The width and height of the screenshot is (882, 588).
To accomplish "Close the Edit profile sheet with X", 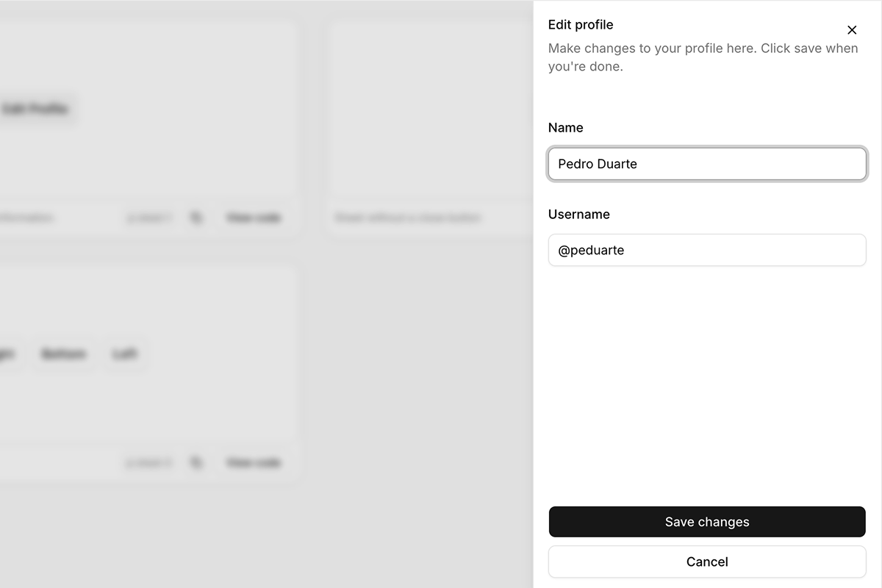I will (852, 30).
